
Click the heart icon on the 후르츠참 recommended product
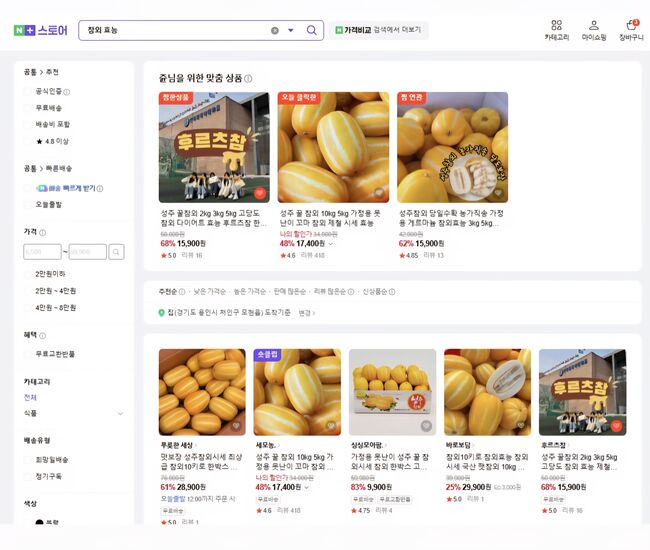tap(260, 193)
